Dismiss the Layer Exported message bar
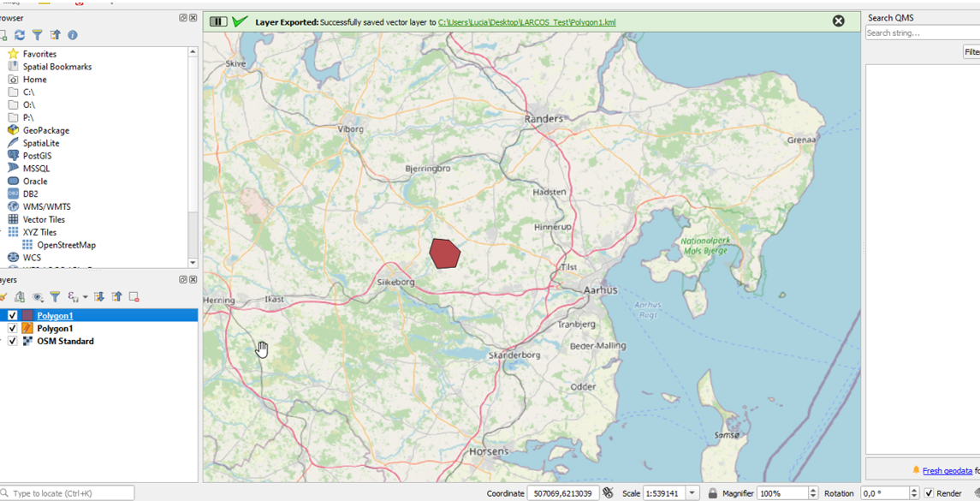The image size is (980, 501). (x=839, y=21)
